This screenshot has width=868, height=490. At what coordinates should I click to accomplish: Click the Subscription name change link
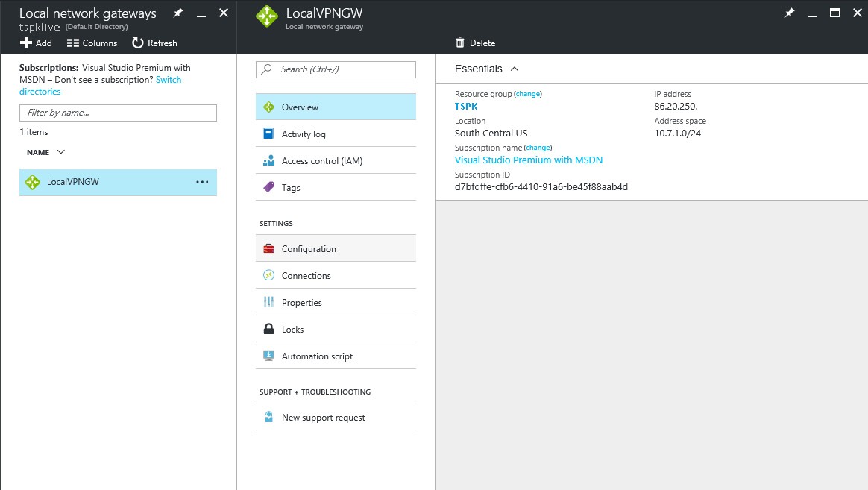(538, 148)
